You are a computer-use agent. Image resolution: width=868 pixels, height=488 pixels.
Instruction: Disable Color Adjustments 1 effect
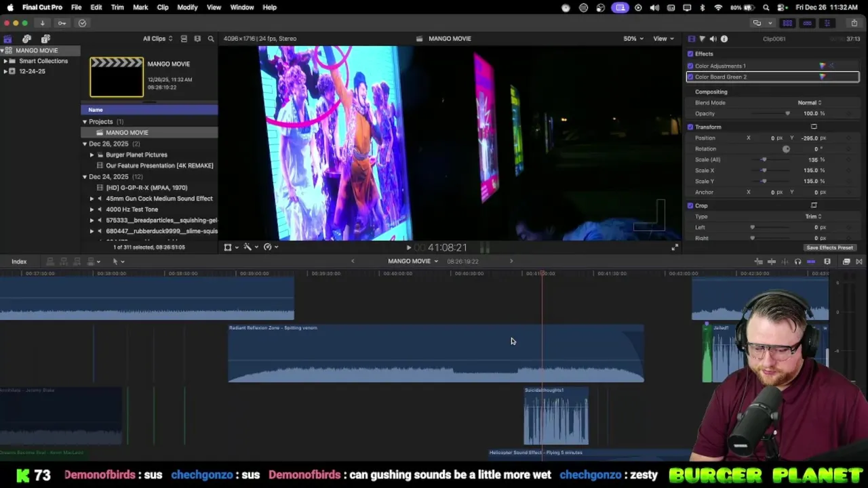(x=690, y=66)
